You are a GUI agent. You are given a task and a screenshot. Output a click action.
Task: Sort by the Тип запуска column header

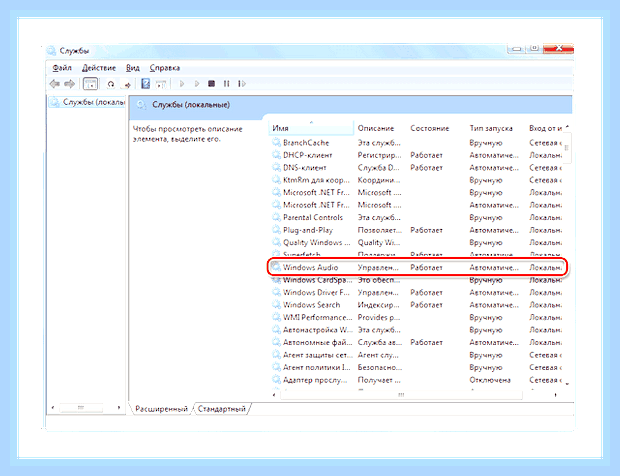pos(491,128)
